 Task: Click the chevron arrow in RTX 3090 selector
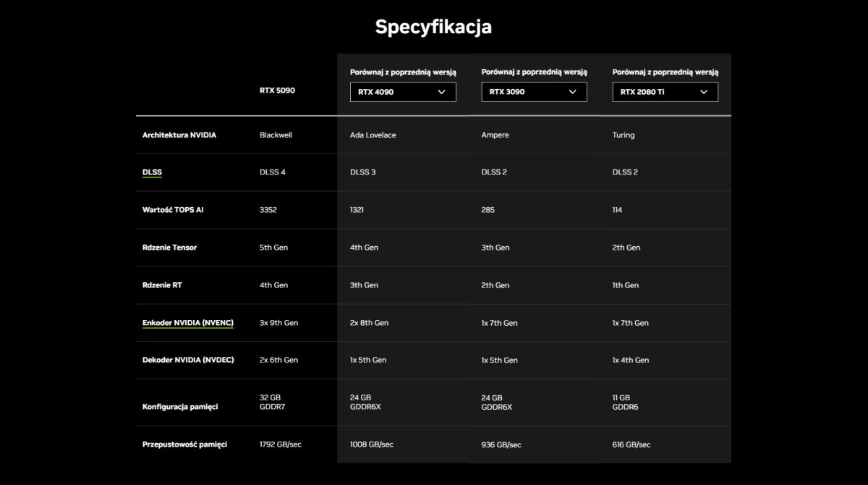(573, 92)
